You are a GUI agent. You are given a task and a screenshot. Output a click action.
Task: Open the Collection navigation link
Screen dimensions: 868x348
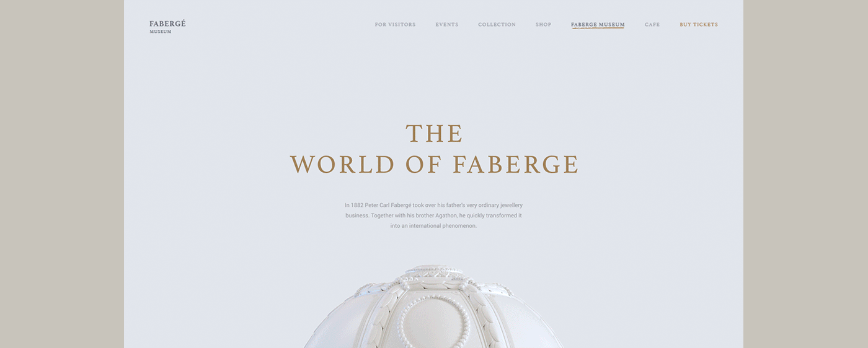point(497,25)
